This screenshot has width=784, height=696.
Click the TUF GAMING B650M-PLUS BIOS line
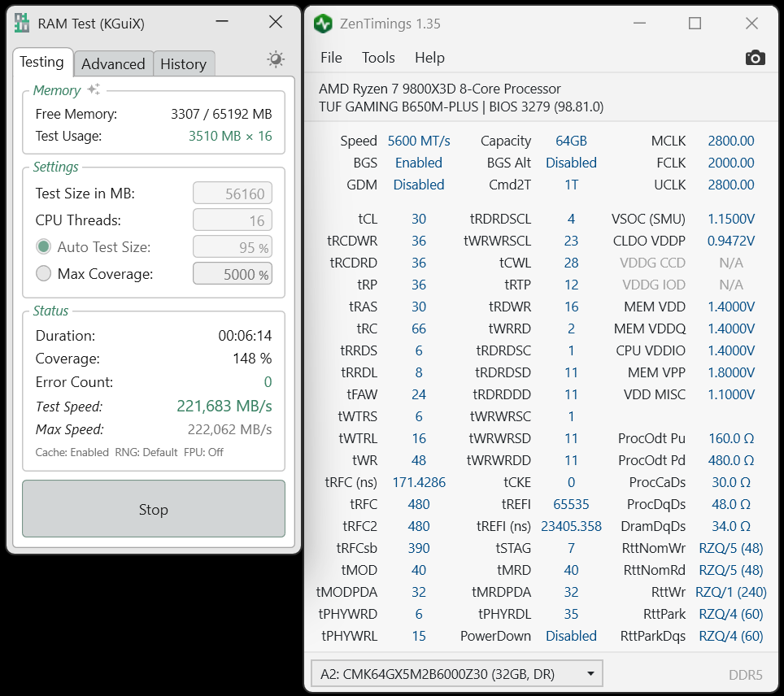461,107
